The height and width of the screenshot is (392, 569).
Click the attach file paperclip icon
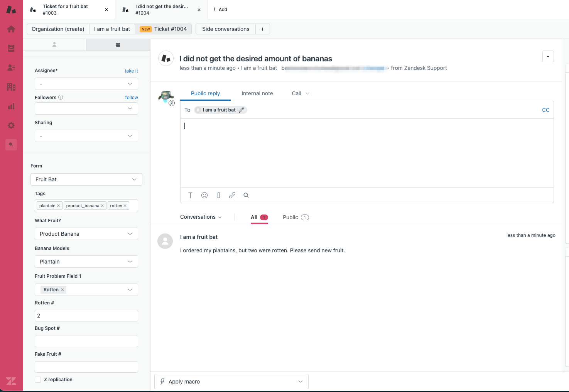(218, 195)
